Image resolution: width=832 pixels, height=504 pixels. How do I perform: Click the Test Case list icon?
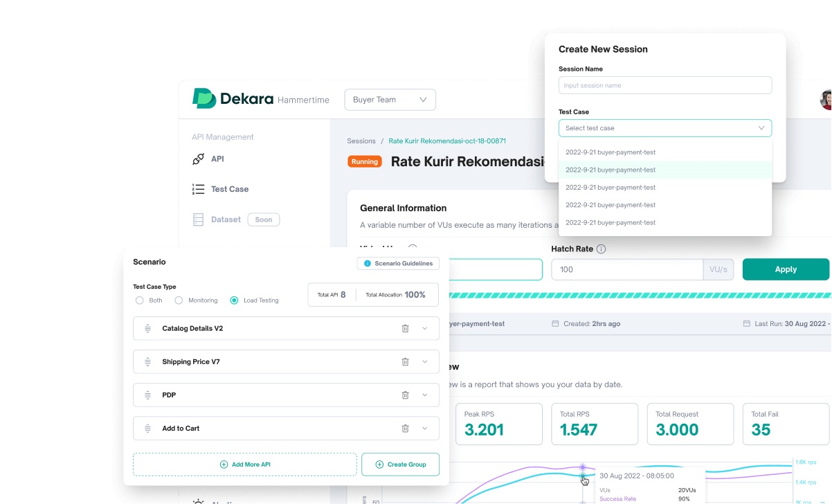point(198,189)
